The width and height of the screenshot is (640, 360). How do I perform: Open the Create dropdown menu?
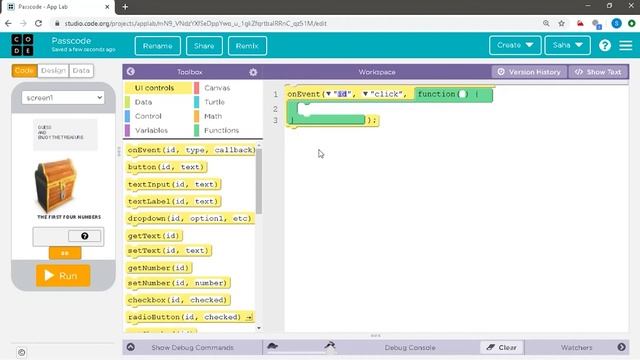click(515, 45)
